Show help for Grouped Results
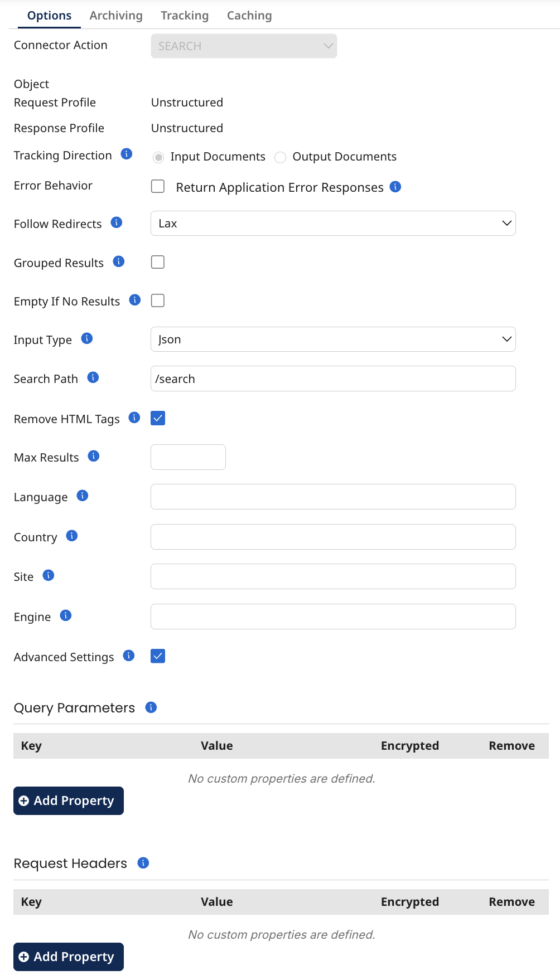 click(119, 261)
